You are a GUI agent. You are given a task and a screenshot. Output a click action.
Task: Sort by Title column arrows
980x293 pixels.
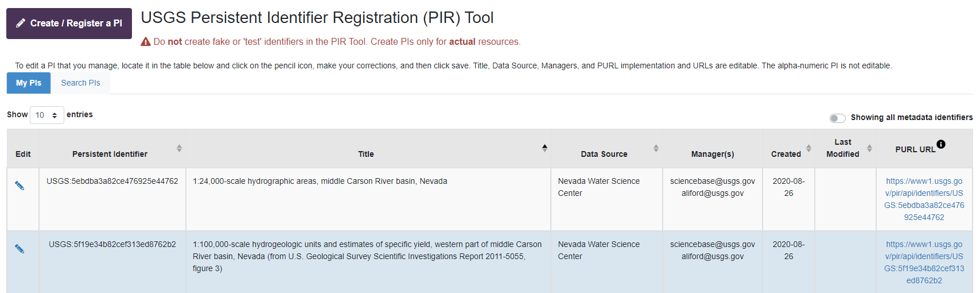pyautogui.click(x=545, y=148)
